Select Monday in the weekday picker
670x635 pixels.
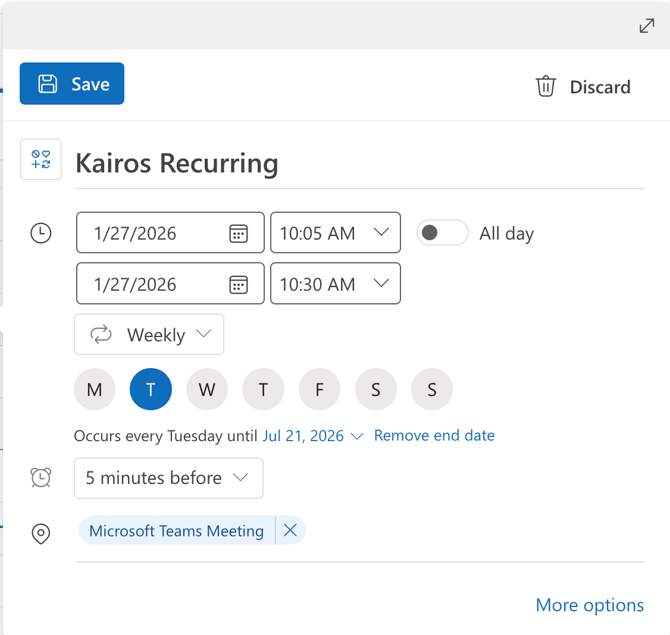coord(95,390)
